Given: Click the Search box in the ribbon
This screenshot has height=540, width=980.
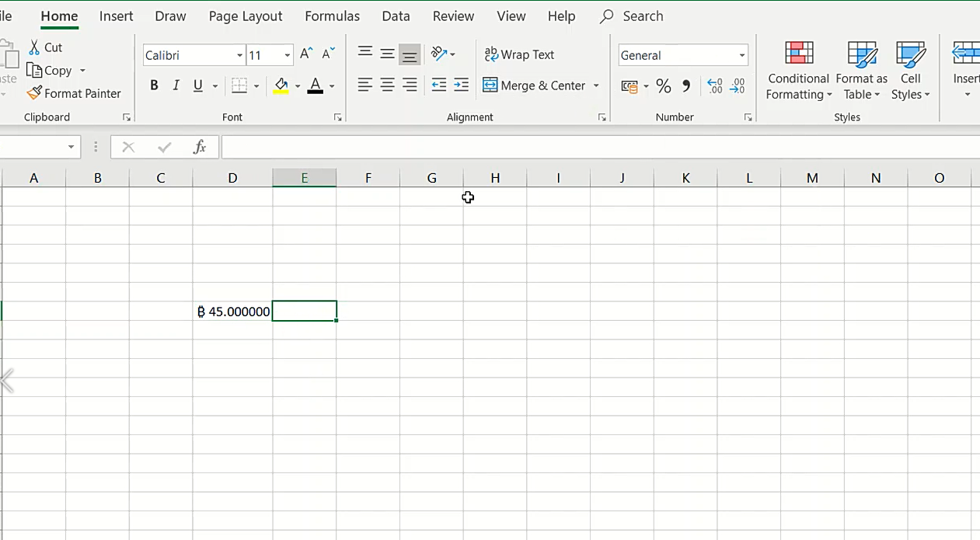Looking at the screenshot, I should [x=633, y=16].
